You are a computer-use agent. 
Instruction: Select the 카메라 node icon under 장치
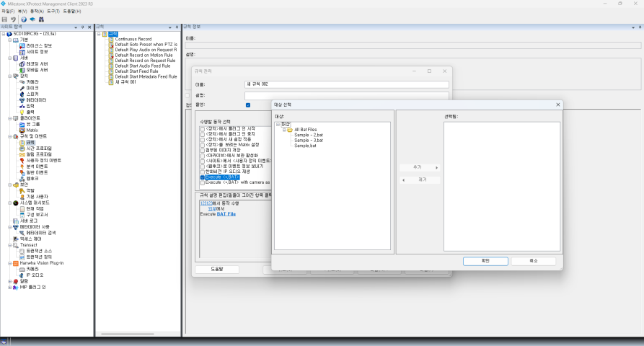click(x=22, y=82)
